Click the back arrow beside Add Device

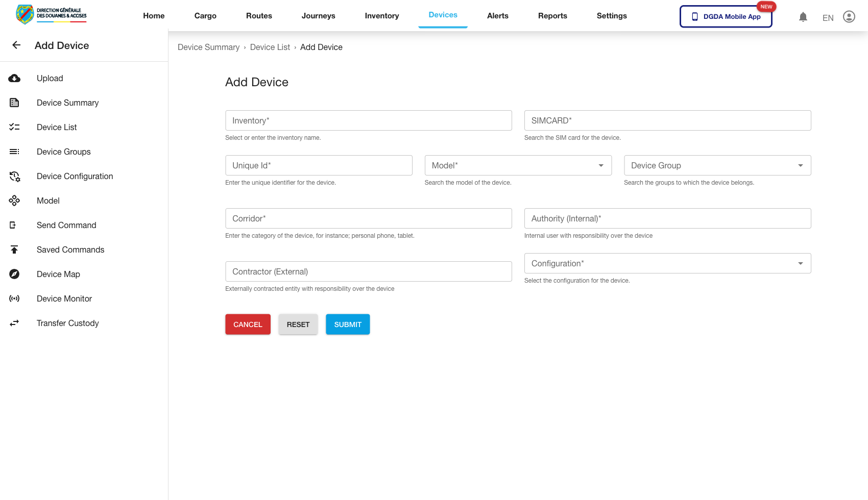pos(16,45)
